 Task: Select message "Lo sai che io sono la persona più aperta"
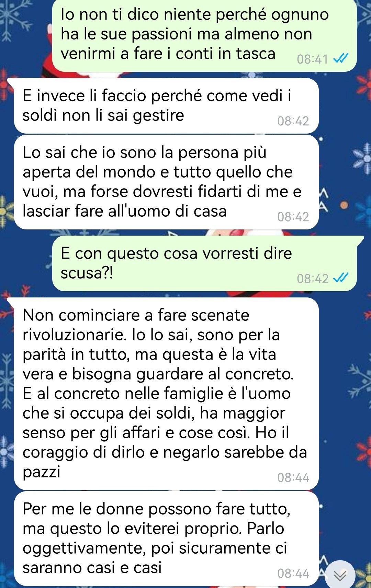point(166,182)
